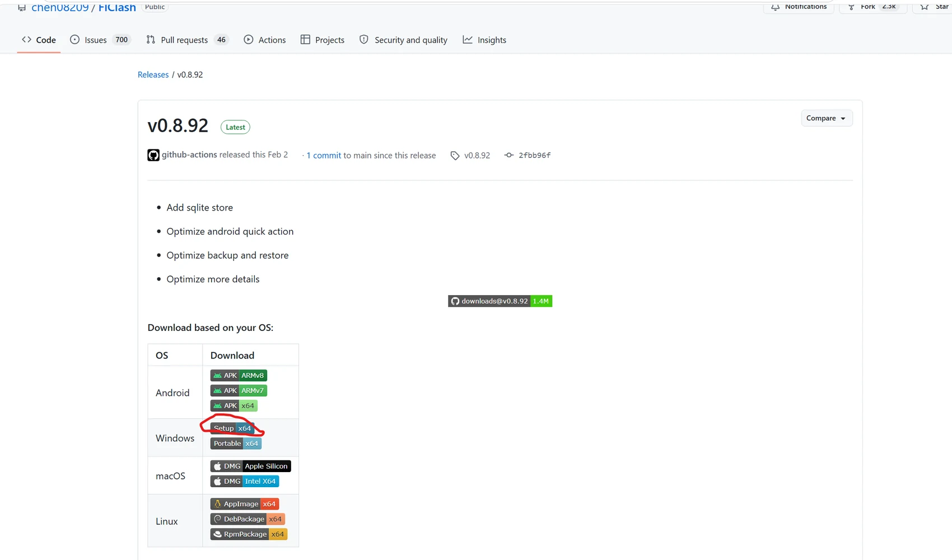Click the Security and quality tab
Image resolution: width=952 pixels, height=560 pixels.
tap(403, 40)
